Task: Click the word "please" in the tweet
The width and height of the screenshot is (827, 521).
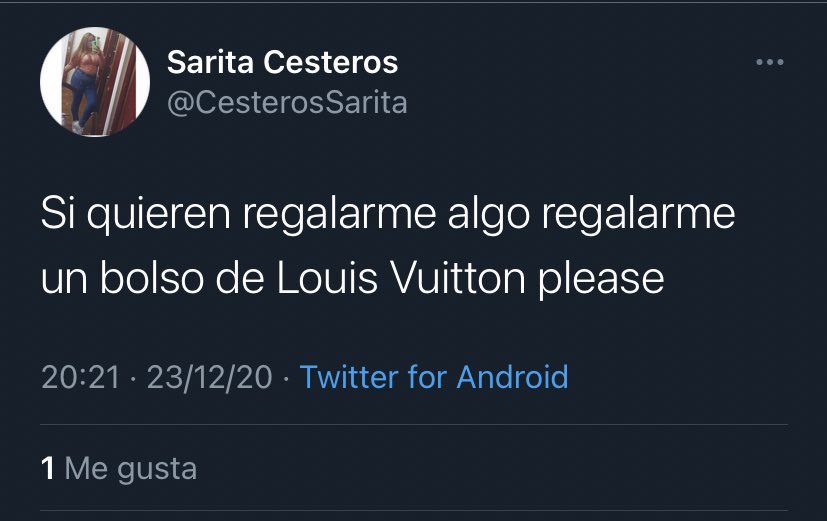Action: pos(601,277)
